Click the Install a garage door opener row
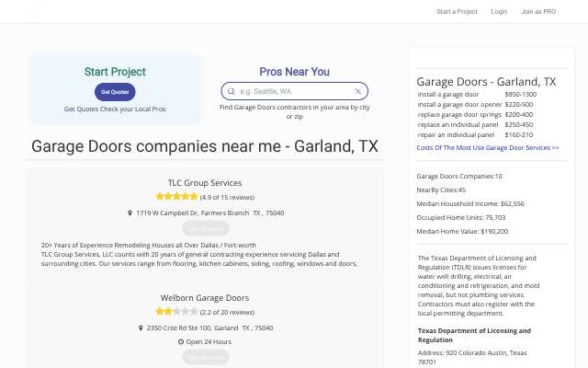The height and width of the screenshot is (368, 588). click(475, 104)
